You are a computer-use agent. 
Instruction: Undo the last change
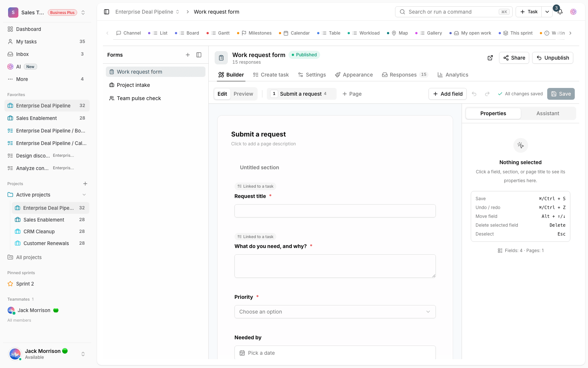[474, 94]
